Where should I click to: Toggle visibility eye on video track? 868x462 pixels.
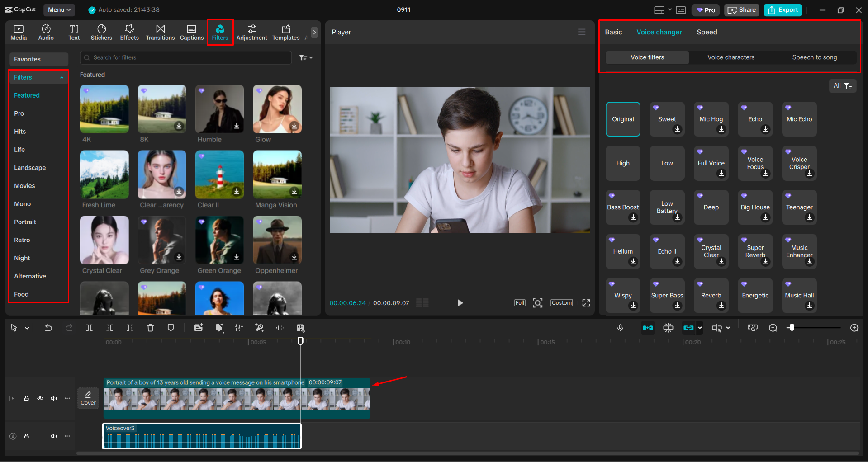coord(40,398)
